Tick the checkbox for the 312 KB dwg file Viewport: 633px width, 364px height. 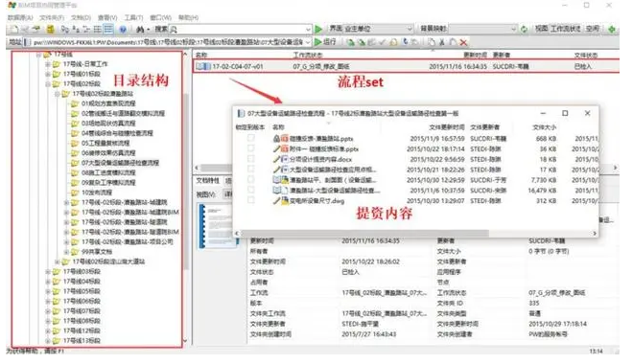pyautogui.click(x=250, y=200)
